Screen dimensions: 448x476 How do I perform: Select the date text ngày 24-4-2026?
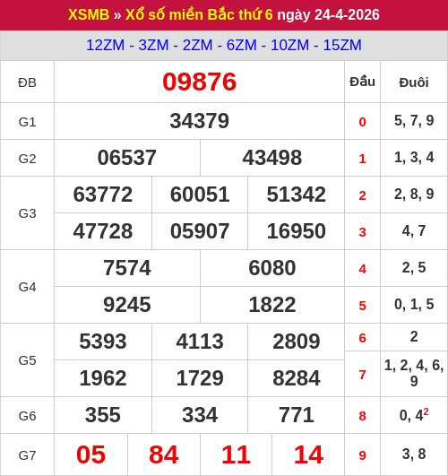pos(329,15)
